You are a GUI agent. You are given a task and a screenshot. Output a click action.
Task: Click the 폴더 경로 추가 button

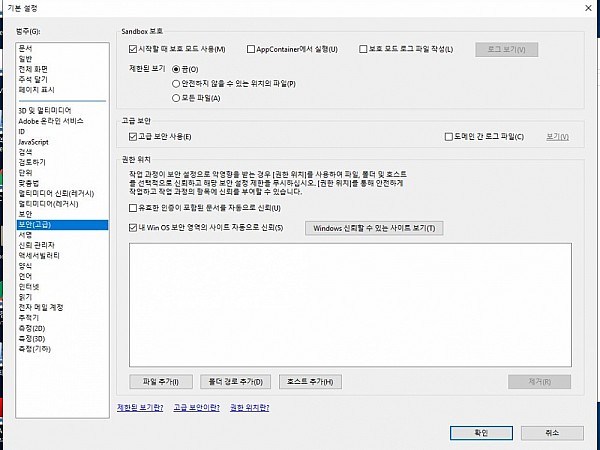(x=236, y=381)
